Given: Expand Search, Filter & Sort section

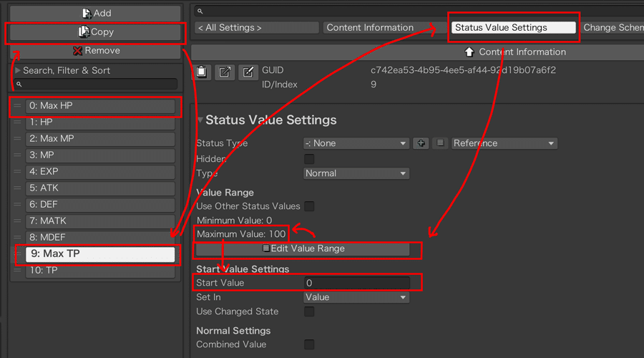Looking at the screenshot, I should [18, 70].
